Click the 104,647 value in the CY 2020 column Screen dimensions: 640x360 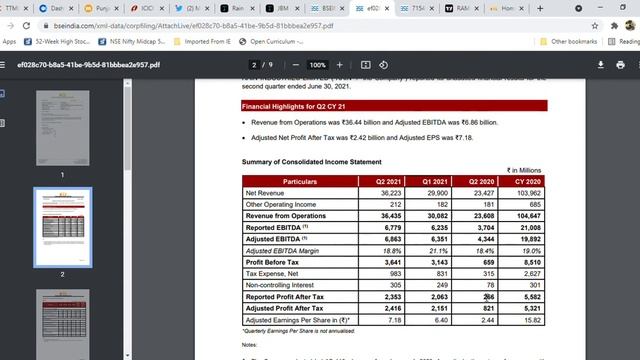[528, 216]
